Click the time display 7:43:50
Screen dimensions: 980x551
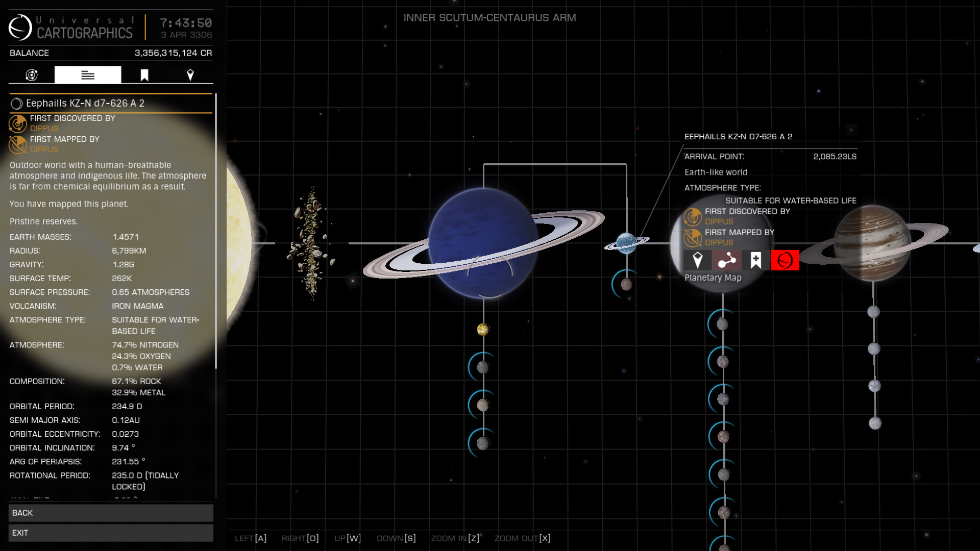(x=186, y=23)
